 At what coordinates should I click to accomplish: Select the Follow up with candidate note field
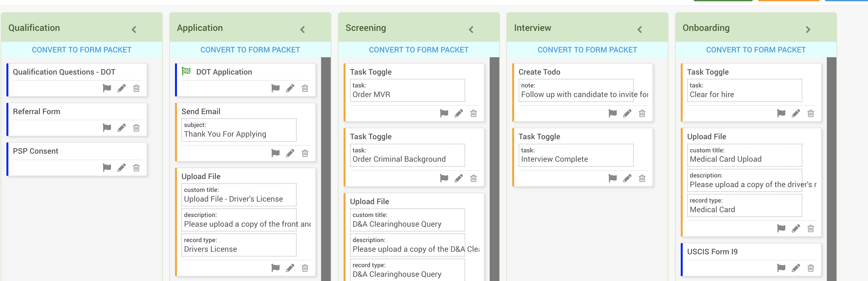pos(576,90)
